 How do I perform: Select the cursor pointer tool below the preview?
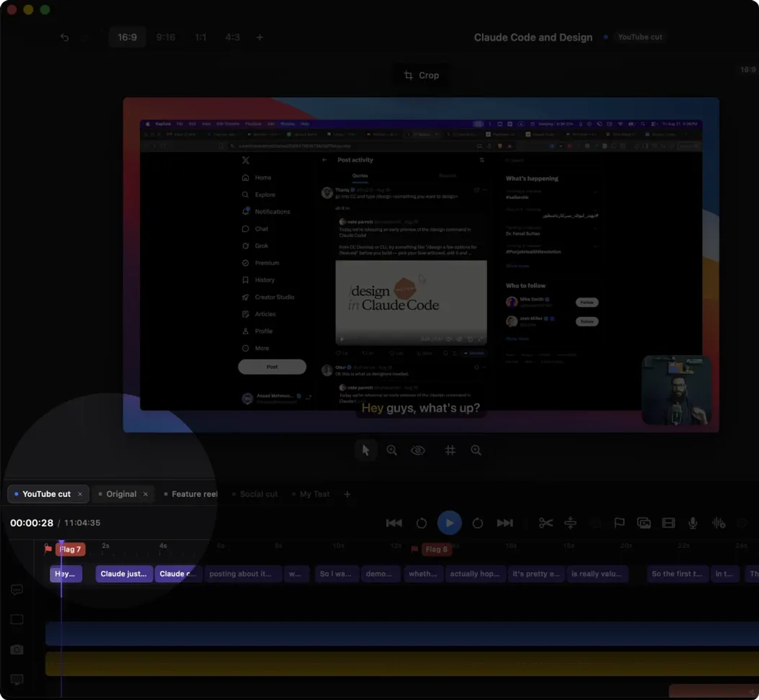pyautogui.click(x=366, y=450)
